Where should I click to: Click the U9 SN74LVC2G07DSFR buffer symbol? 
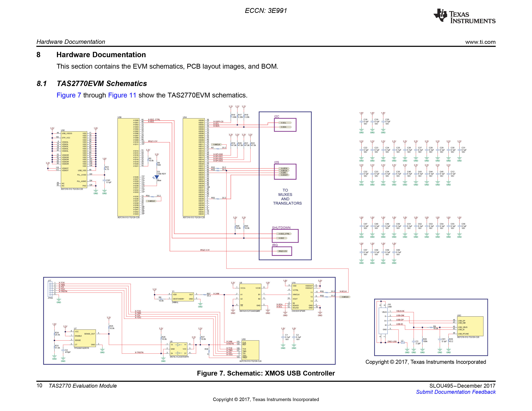178,349
